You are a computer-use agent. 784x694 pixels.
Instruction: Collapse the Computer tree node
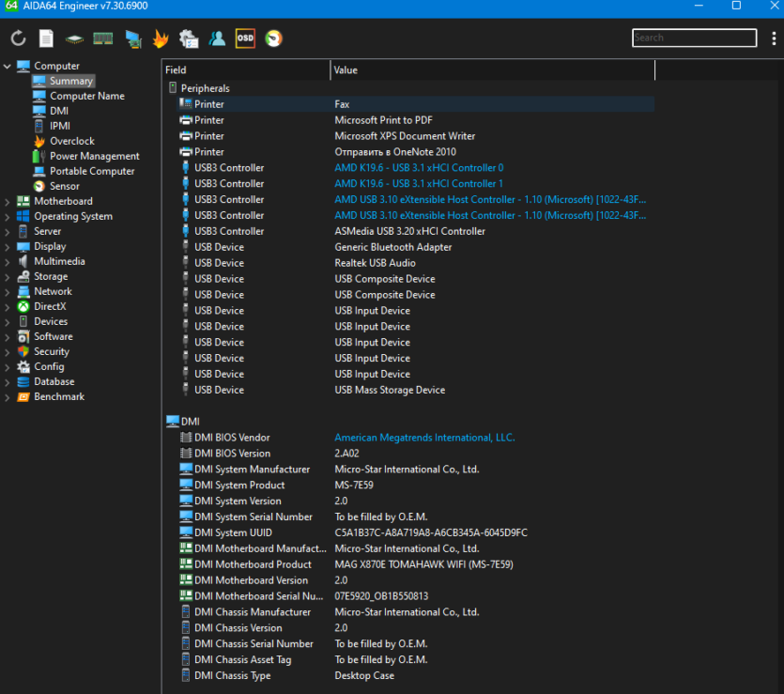pos(7,66)
